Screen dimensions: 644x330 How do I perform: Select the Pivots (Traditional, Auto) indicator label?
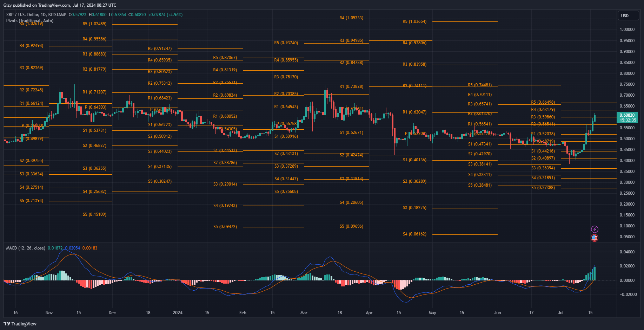point(30,21)
